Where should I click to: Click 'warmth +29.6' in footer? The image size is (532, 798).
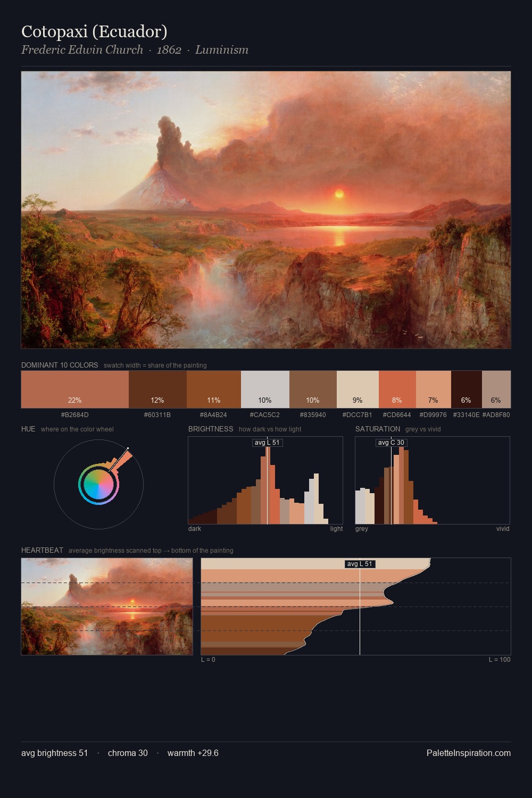(193, 753)
